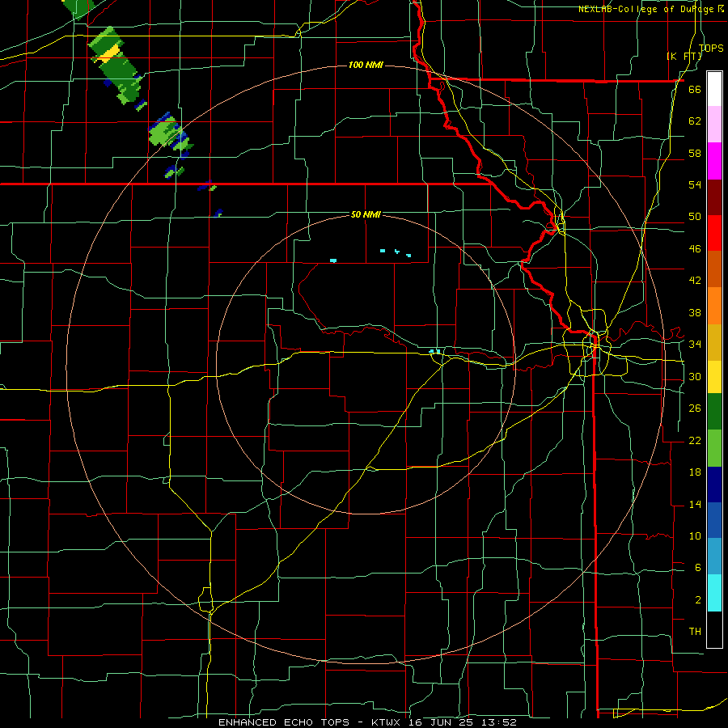Select the white legend color swatch
The width and height of the screenshot is (728, 728).
click(714, 89)
